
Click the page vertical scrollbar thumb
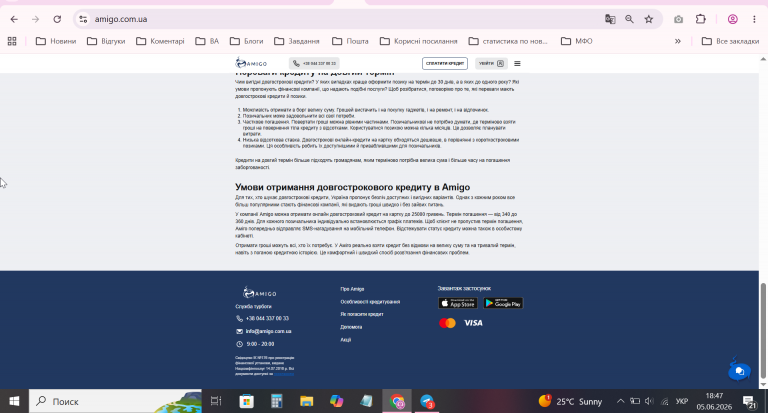click(763, 331)
